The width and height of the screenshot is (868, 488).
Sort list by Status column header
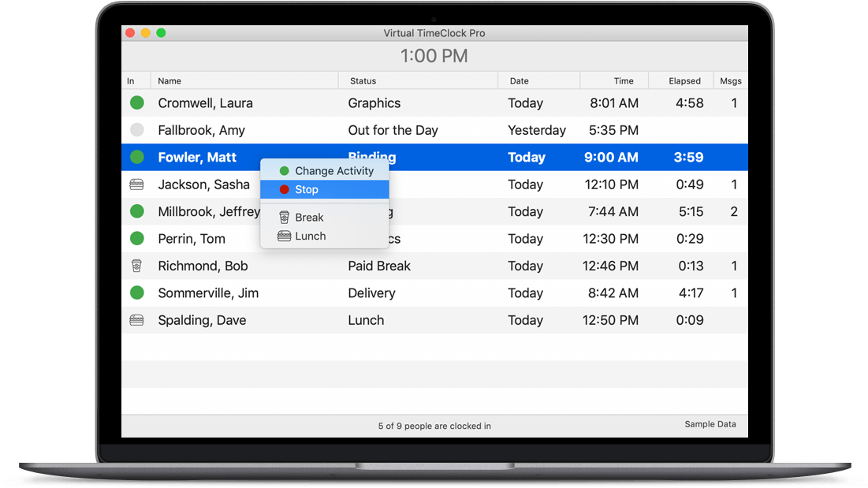(x=363, y=81)
